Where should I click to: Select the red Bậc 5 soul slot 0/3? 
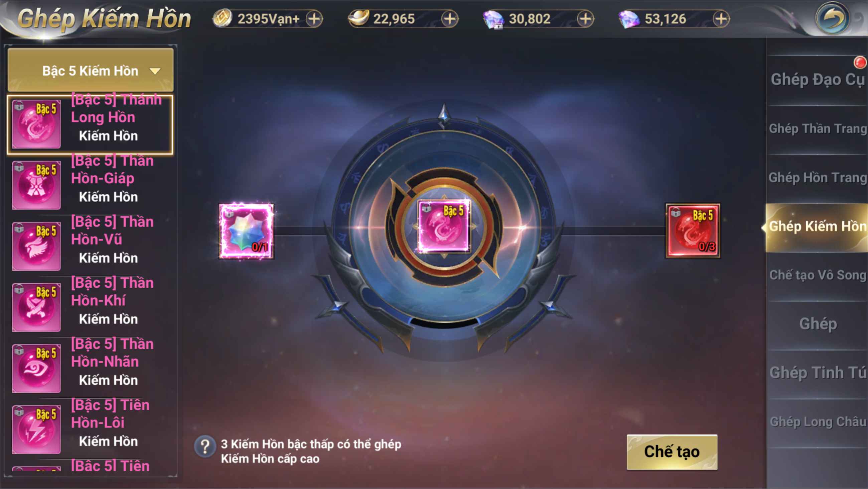693,231
